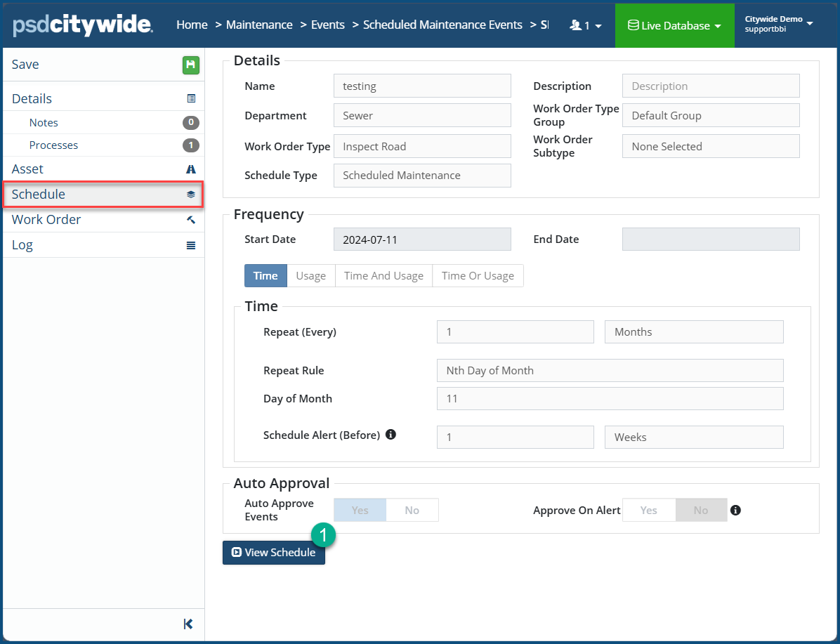Screen dimensions: 840x644
Task: Switch to Time Or Usage tab
Action: [x=478, y=276]
